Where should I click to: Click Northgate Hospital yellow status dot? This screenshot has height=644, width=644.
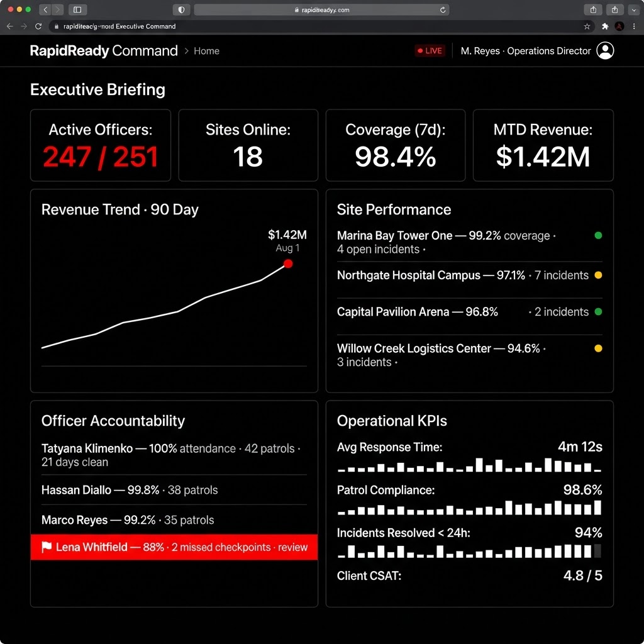(599, 275)
